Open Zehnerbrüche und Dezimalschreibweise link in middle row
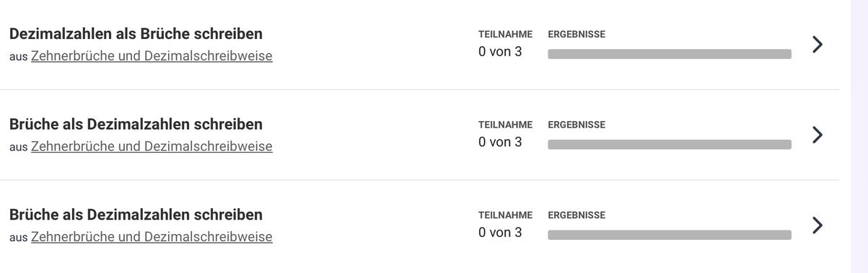The height and width of the screenshot is (273, 868). pos(152,146)
